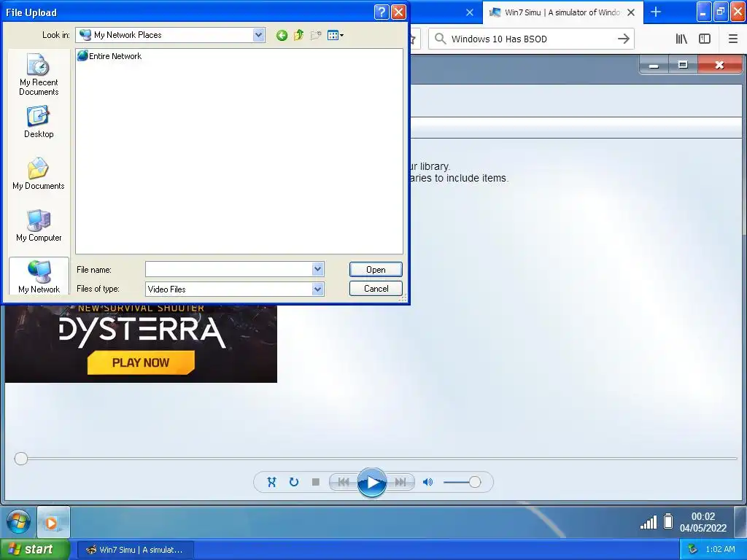Open My Documents in places bar
The width and height of the screenshot is (747, 560).
(x=39, y=174)
